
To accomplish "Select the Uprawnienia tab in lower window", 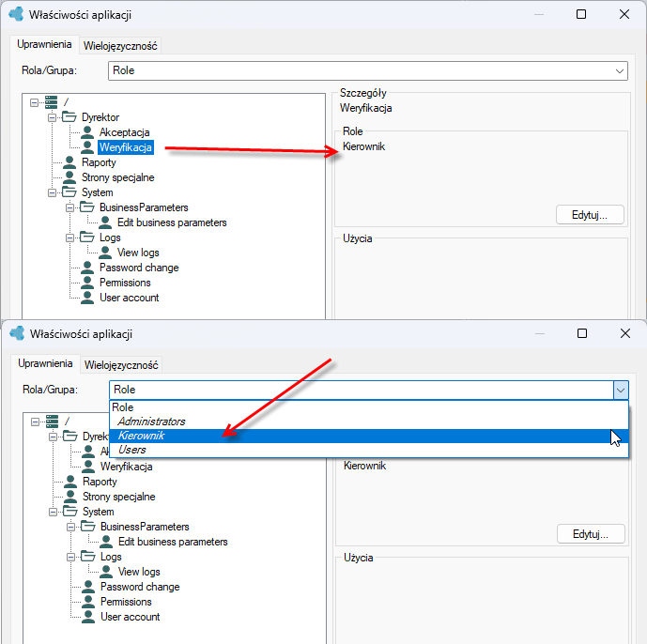I will click(x=45, y=363).
